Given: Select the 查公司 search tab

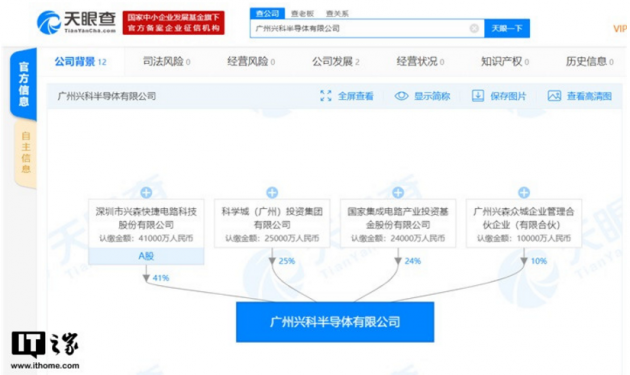Looking at the screenshot, I should 268,14.
